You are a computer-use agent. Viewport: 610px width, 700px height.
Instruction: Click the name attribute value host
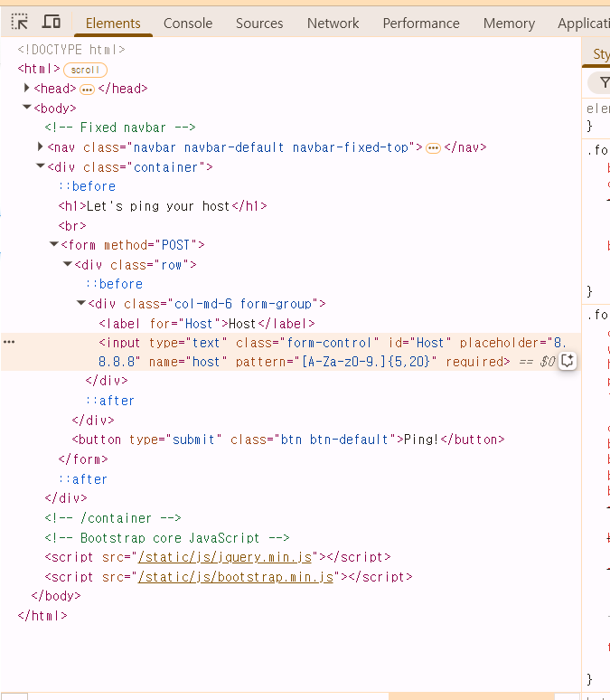point(206,362)
